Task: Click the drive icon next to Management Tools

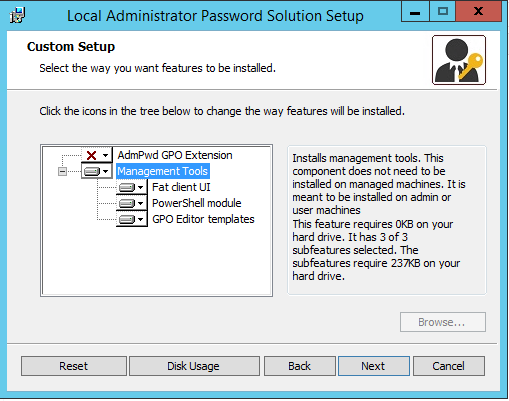Action: click(92, 172)
